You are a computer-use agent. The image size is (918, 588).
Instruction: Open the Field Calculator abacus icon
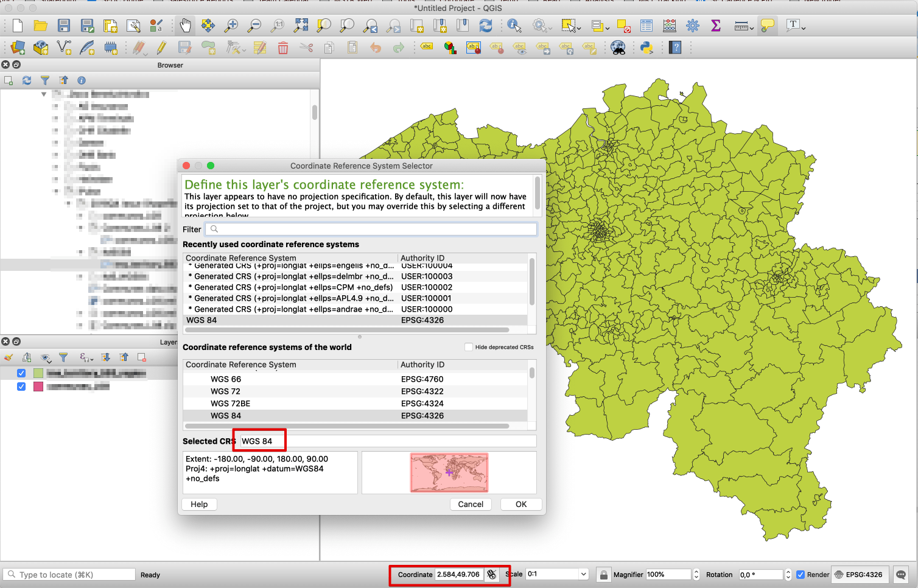pos(670,26)
